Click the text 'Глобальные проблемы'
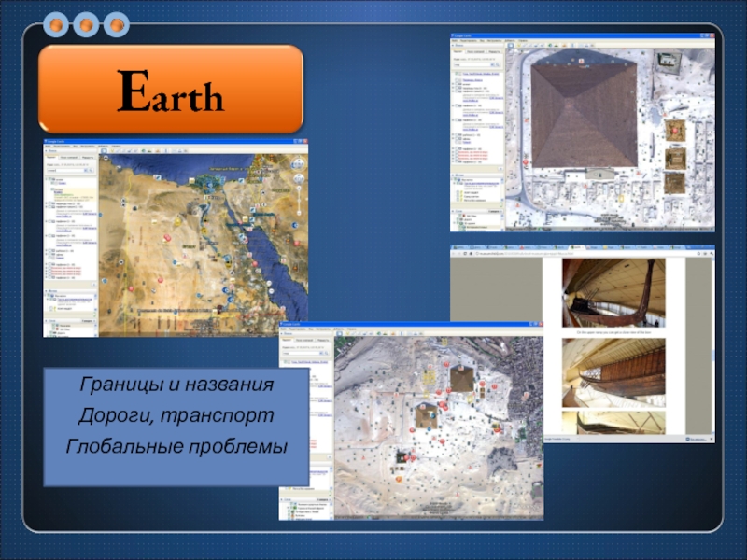 pos(176,447)
